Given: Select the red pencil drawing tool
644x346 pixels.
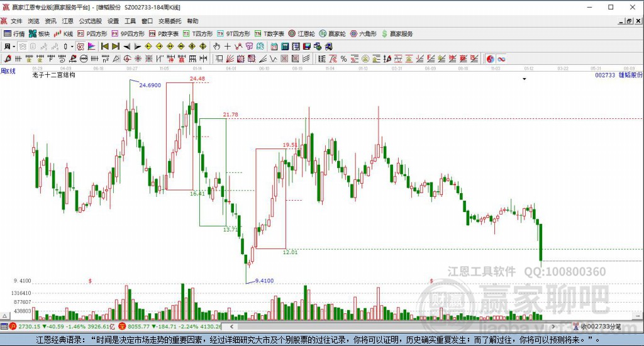Looking at the screenshot, I should pos(7,59).
